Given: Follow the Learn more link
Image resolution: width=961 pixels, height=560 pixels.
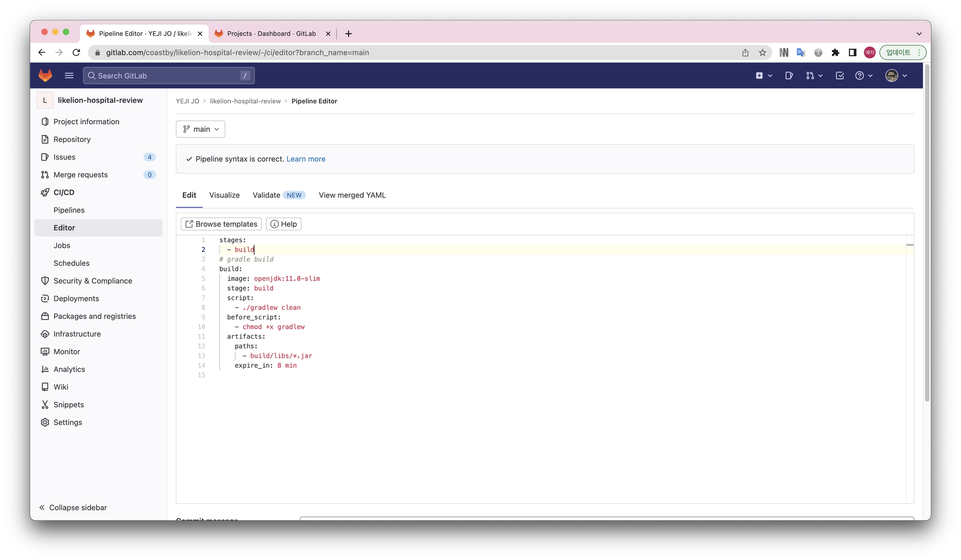Looking at the screenshot, I should (305, 159).
